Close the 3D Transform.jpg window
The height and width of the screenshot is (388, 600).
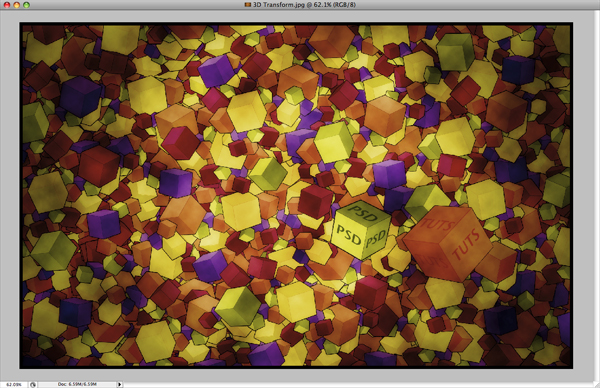tap(7, 5)
